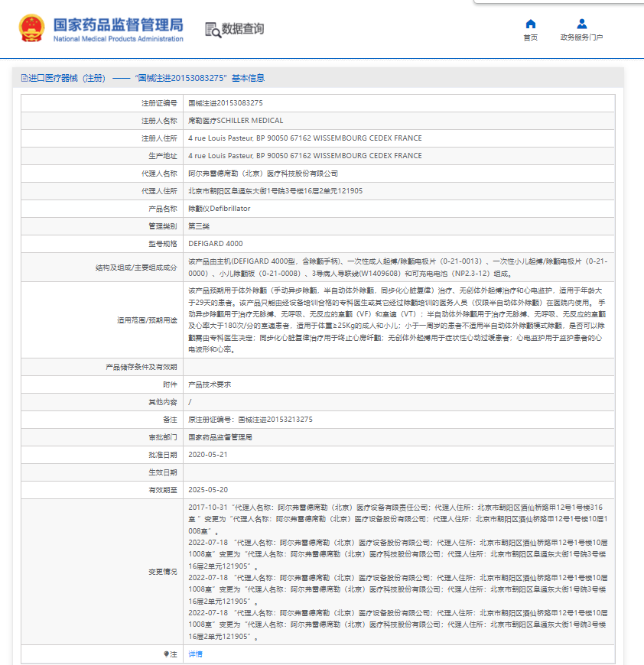Image resolution: width=644 pixels, height=665 pixels.
Task: Click the 政务服务门户 label
Action: click(x=581, y=37)
